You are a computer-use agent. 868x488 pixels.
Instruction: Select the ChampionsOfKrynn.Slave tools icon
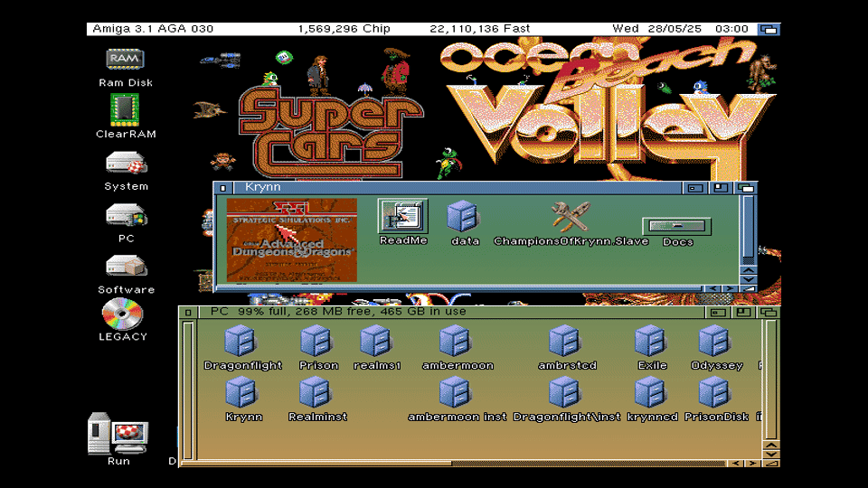tap(571, 216)
